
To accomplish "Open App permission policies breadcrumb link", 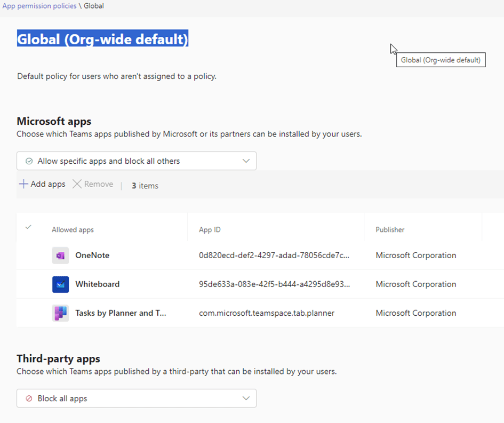I will [x=39, y=6].
